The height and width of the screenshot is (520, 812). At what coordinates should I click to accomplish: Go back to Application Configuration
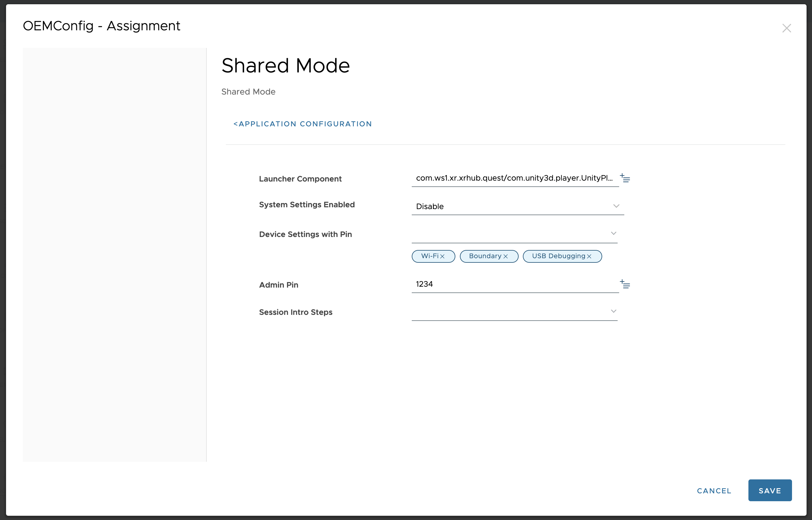click(302, 124)
